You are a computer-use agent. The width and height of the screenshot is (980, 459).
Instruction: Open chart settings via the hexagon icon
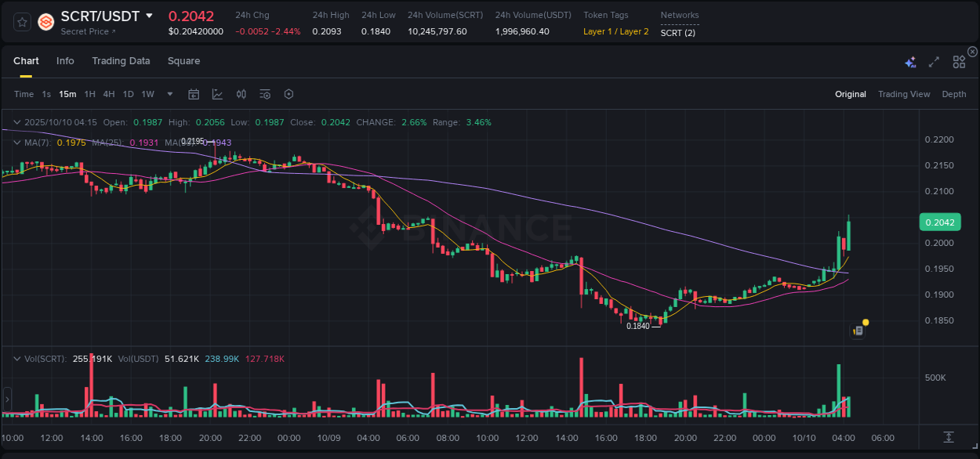pyautogui.click(x=289, y=93)
